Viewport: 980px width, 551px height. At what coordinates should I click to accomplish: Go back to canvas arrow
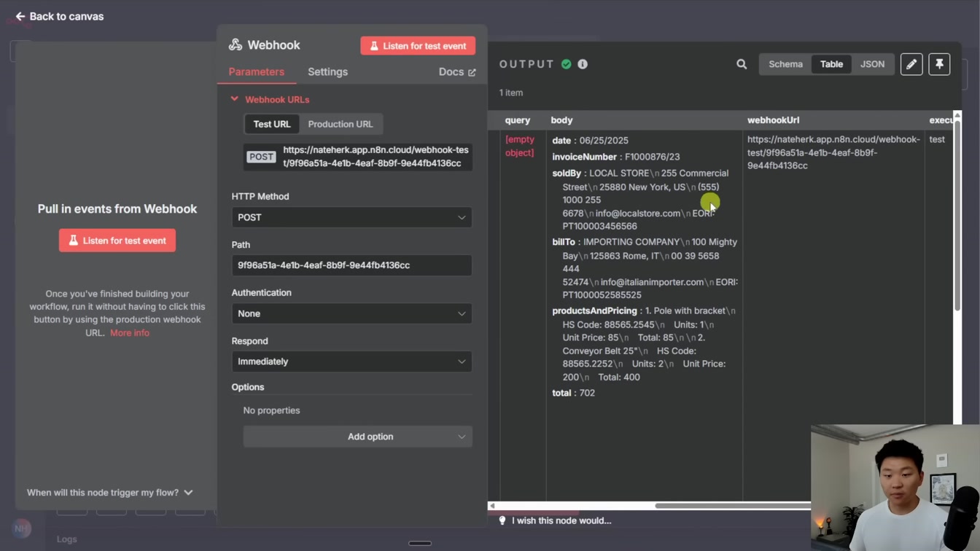pyautogui.click(x=20, y=16)
